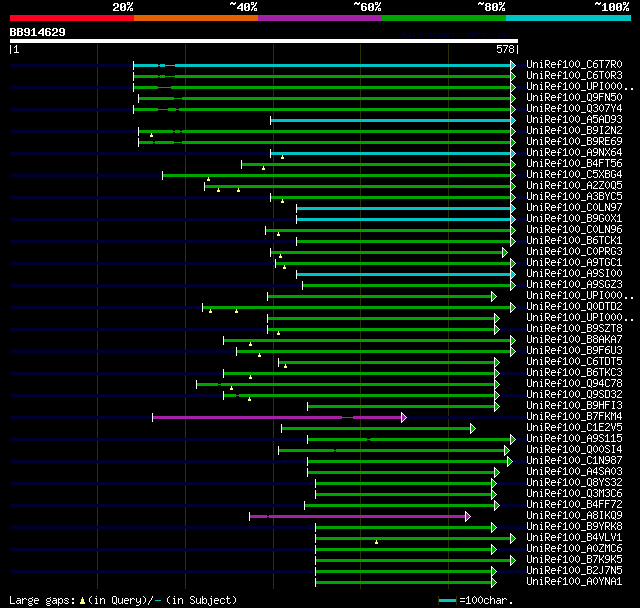640x608 pixels.
Task: Click the UniRef100_B2J7N5 label
Action: click(574, 571)
